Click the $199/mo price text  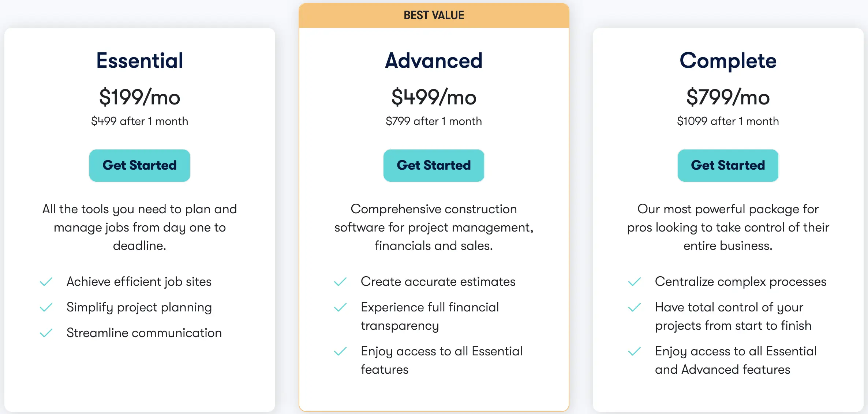coord(139,97)
